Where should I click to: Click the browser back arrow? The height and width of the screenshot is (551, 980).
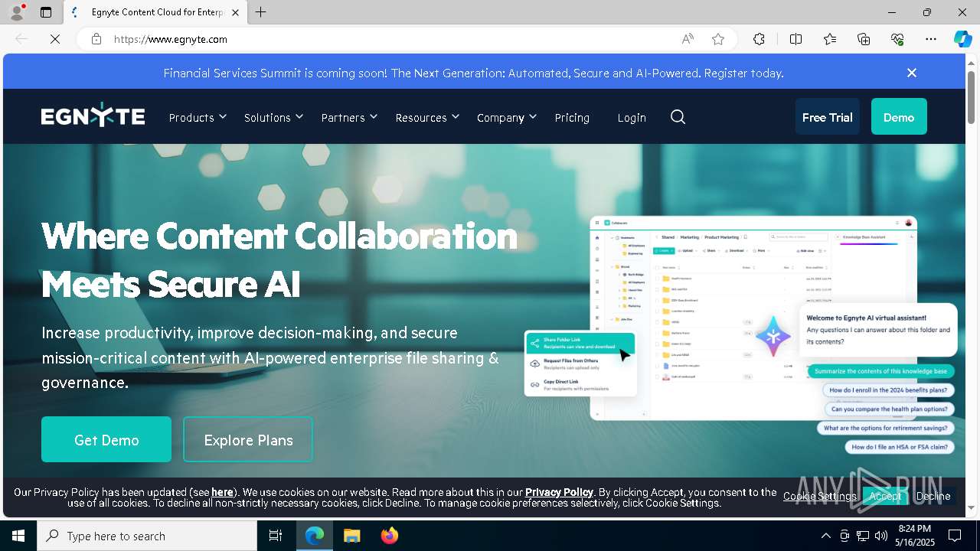[21, 39]
